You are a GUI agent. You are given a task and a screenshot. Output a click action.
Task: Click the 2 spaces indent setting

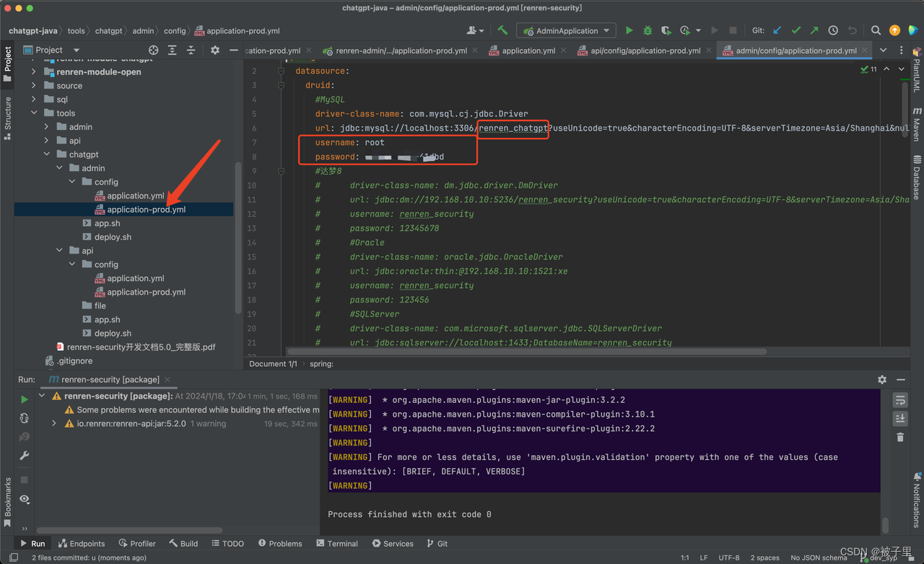pyautogui.click(x=764, y=558)
